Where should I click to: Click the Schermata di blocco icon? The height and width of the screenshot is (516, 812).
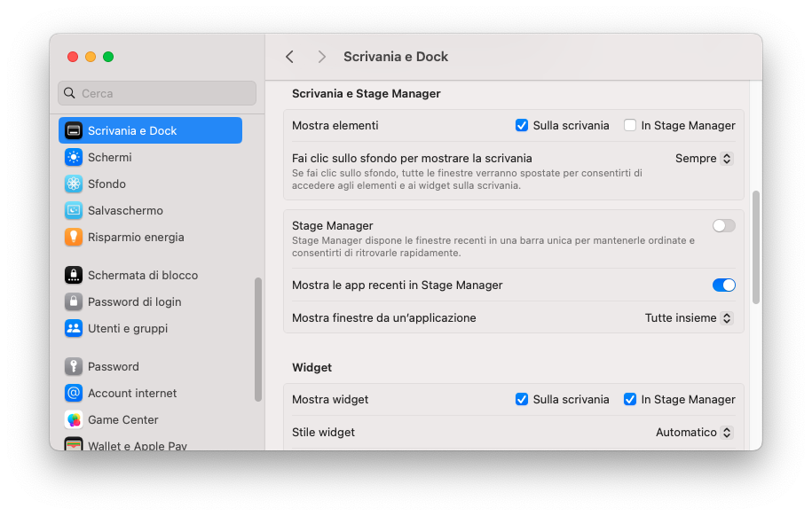(x=74, y=275)
